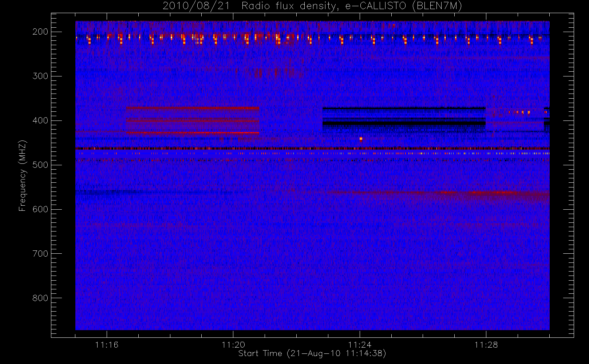Viewport: 589px width, 364px height.
Task: Click the 11:20 time tick label
Action: [x=233, y=345]
